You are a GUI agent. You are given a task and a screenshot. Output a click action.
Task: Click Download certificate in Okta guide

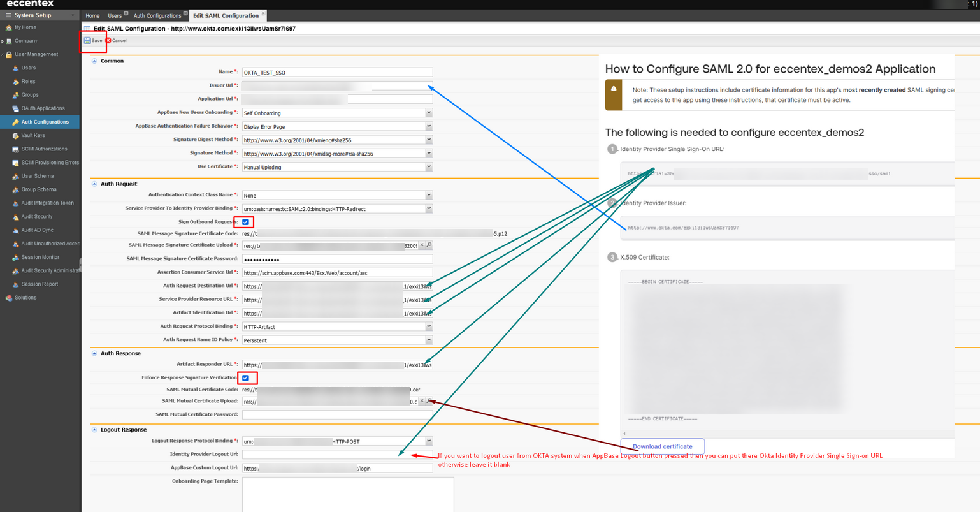pyautogui.click(x=663, y=446)
